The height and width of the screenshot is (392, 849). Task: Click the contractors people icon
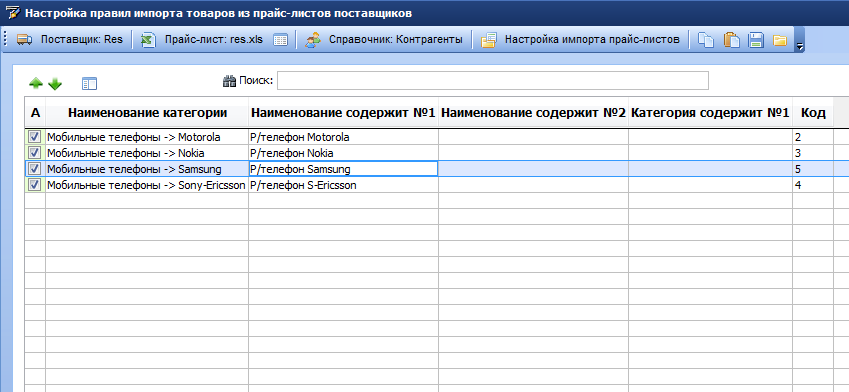[x=313, y=40]
